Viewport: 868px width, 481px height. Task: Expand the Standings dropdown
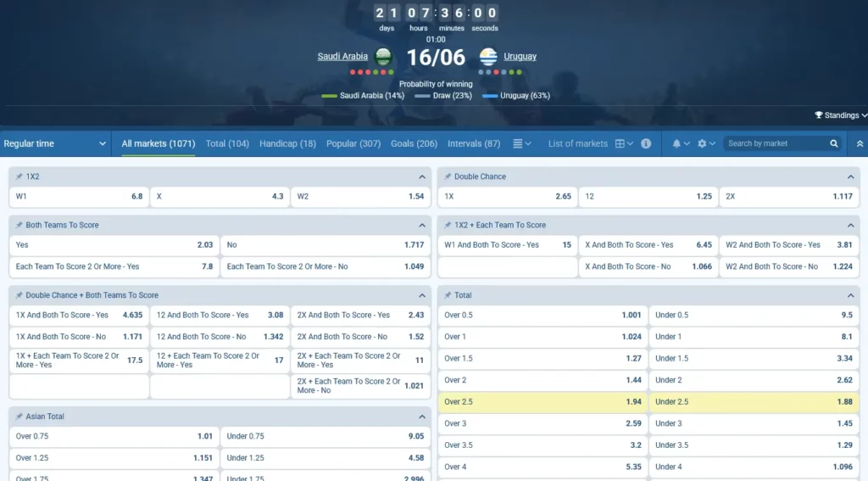click(x=841, y=115)
